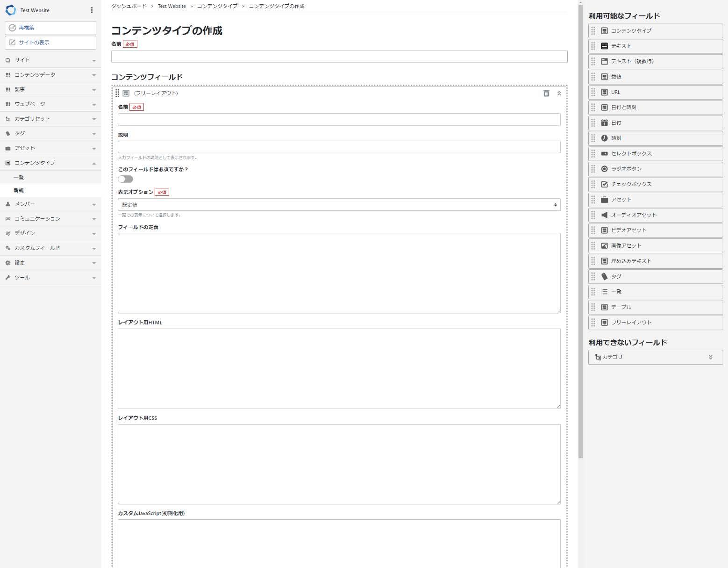Image resolution: width=728 pixels, height=568 pixels.
Task: Expand the カテゴリ unavailable field
Action: (x=710, y=357)
